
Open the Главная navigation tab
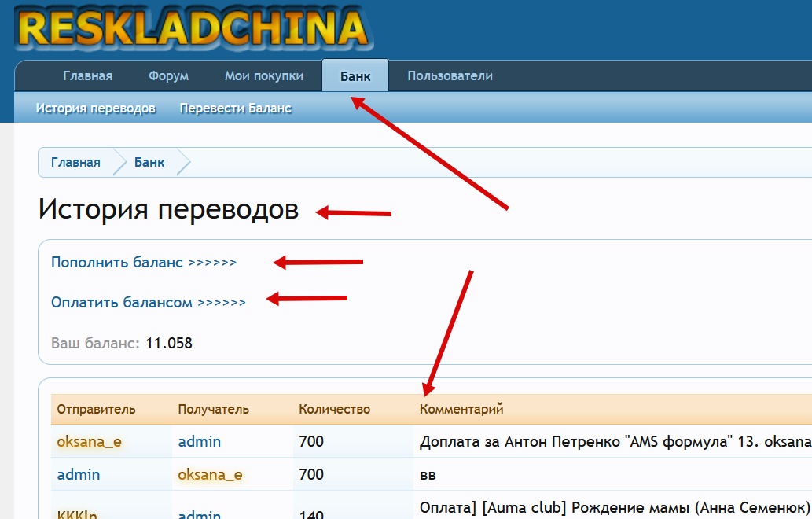point(87,76)
